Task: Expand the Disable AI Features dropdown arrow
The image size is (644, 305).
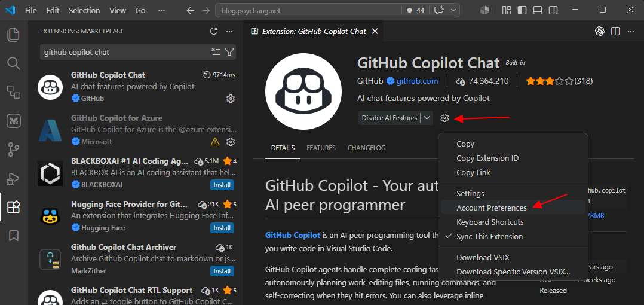Action: click(x=427, y=118)
